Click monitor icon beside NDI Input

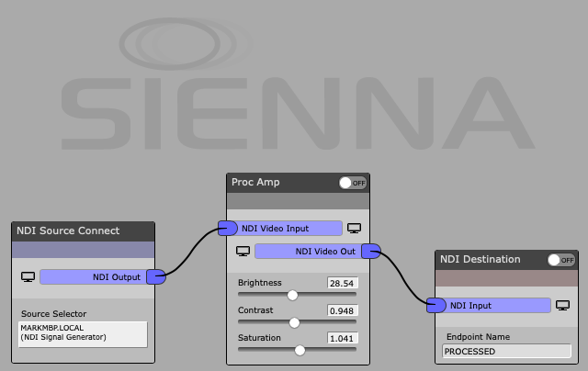563,306
